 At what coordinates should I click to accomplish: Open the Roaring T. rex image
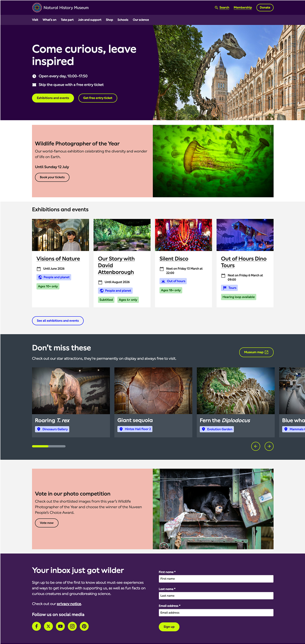71,391
